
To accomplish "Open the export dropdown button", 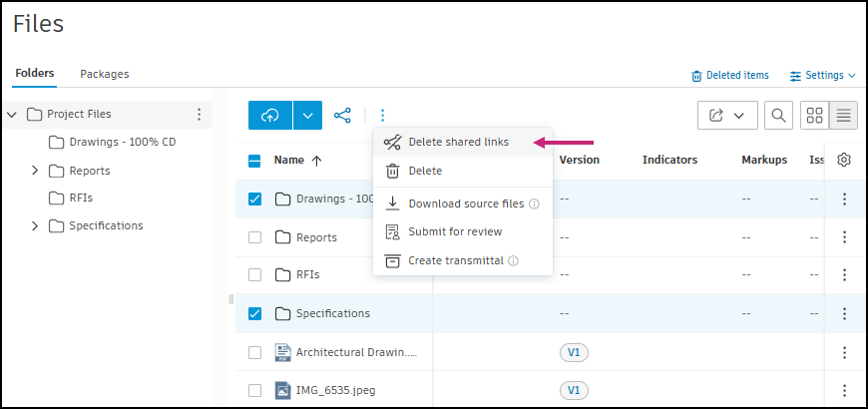I will [727, 115].
